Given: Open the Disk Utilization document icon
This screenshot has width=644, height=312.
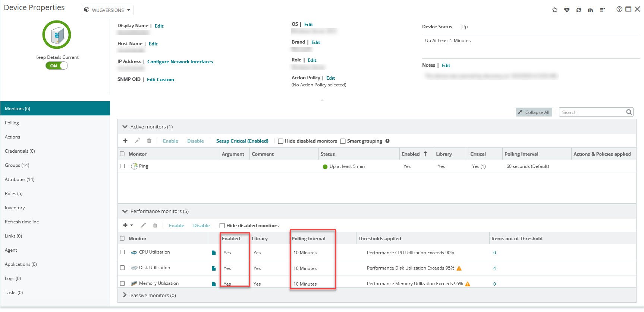Looking at the screenshot, I should pos(214,268).
